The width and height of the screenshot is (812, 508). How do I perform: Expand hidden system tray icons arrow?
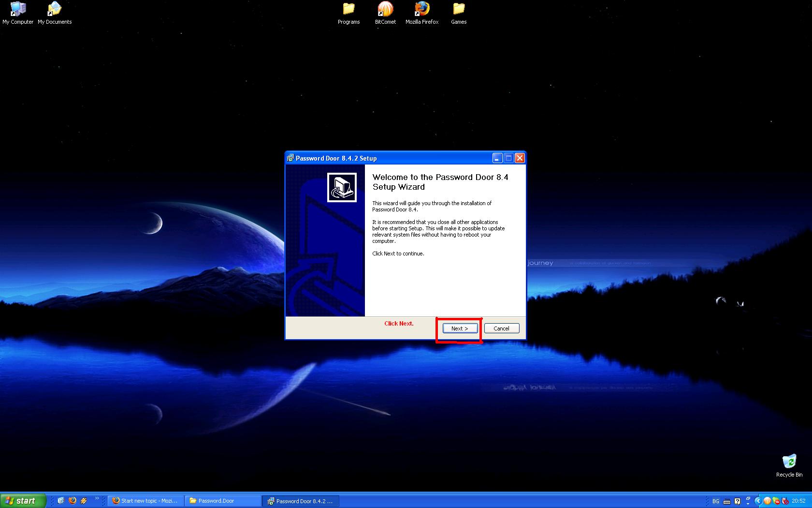[x=758, y=501]
